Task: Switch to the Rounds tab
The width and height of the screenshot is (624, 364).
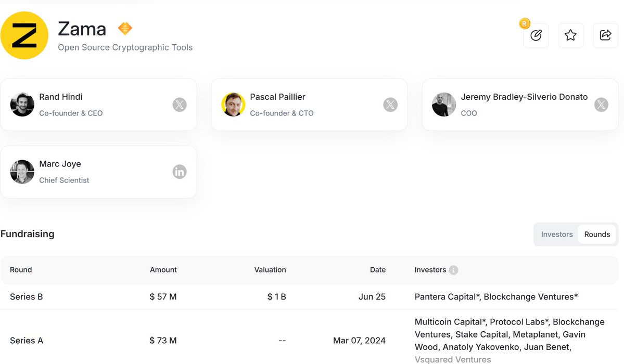Action: coord(597,235)
